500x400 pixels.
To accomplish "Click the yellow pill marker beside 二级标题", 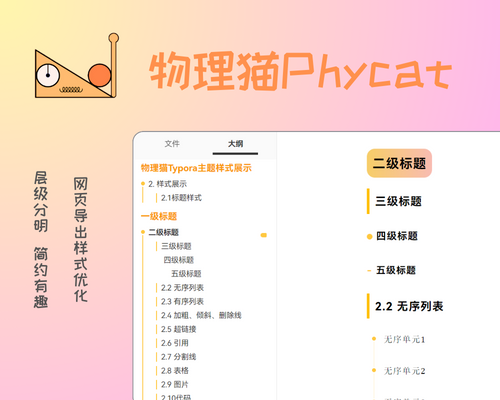I will click(264, 235).
